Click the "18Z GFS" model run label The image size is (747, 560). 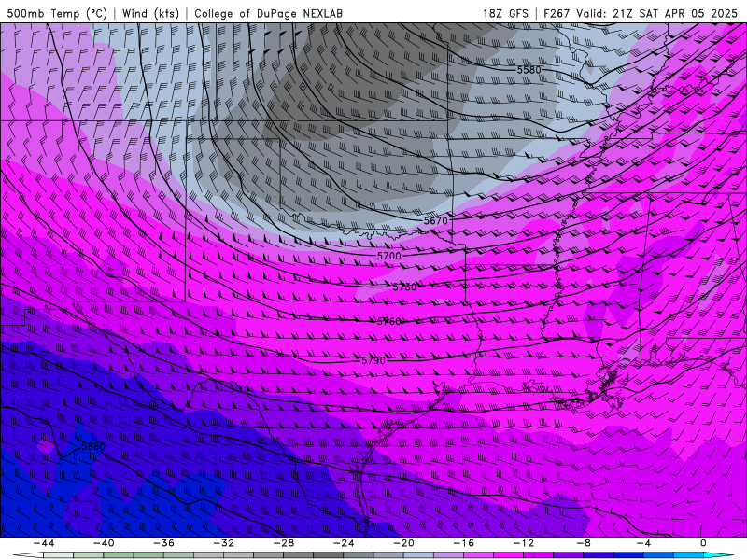(x=505, y=13)
